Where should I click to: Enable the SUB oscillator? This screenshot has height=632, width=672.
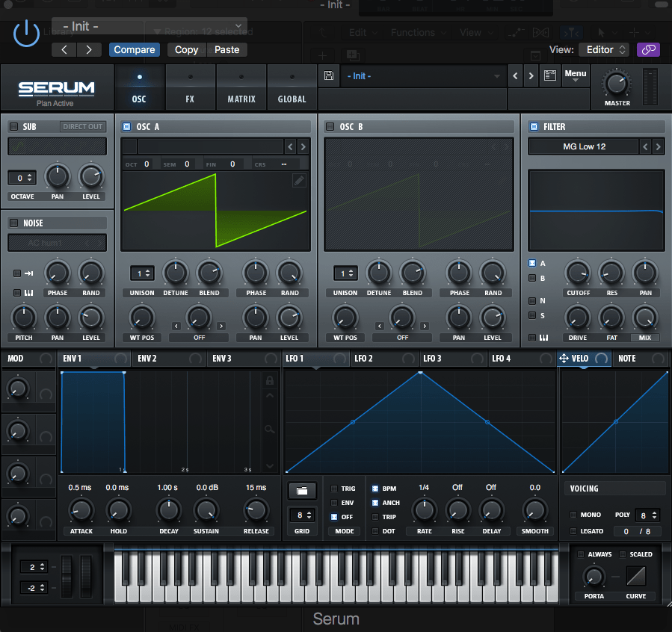(13, 127)
